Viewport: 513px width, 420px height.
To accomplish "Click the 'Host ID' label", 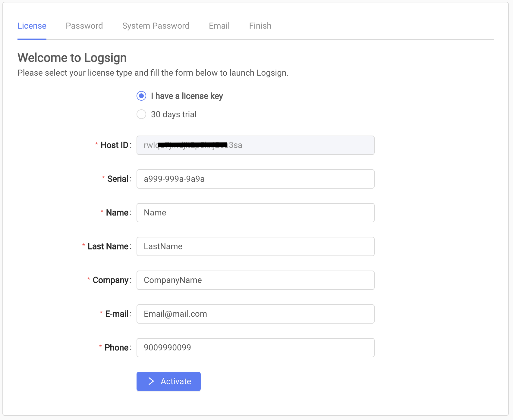I will 115,145.
